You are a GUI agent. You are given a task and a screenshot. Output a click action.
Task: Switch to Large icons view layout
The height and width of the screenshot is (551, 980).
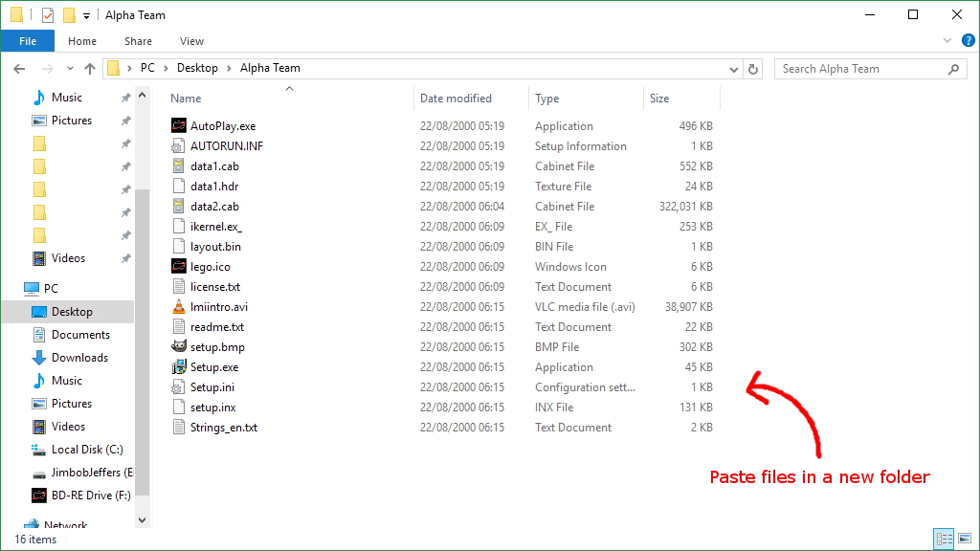965,539
